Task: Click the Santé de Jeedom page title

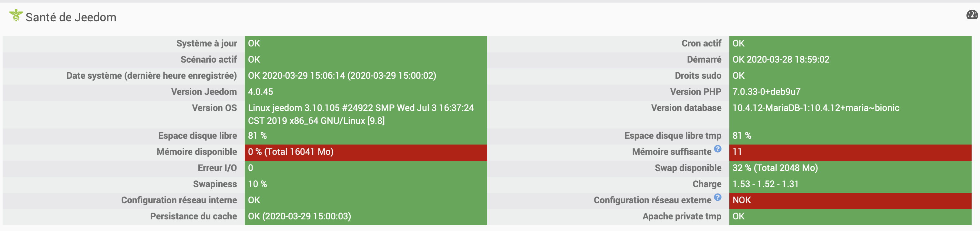Action: [71, 17]
